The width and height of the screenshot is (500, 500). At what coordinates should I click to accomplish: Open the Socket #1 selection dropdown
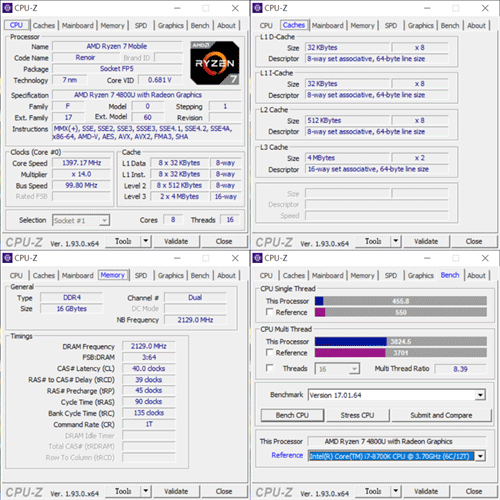click(x=81, y=220)
